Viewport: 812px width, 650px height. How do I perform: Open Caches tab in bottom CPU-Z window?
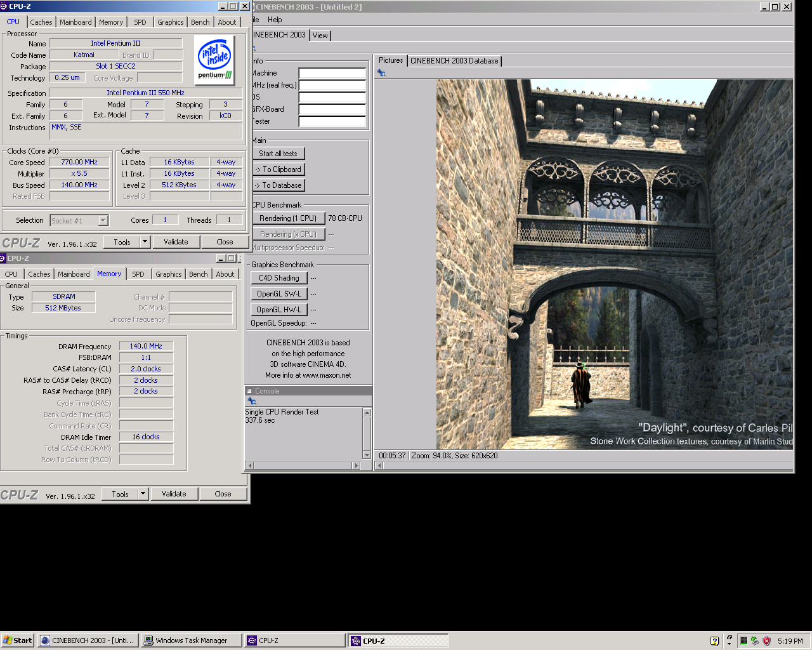click(x=39, y=274)
